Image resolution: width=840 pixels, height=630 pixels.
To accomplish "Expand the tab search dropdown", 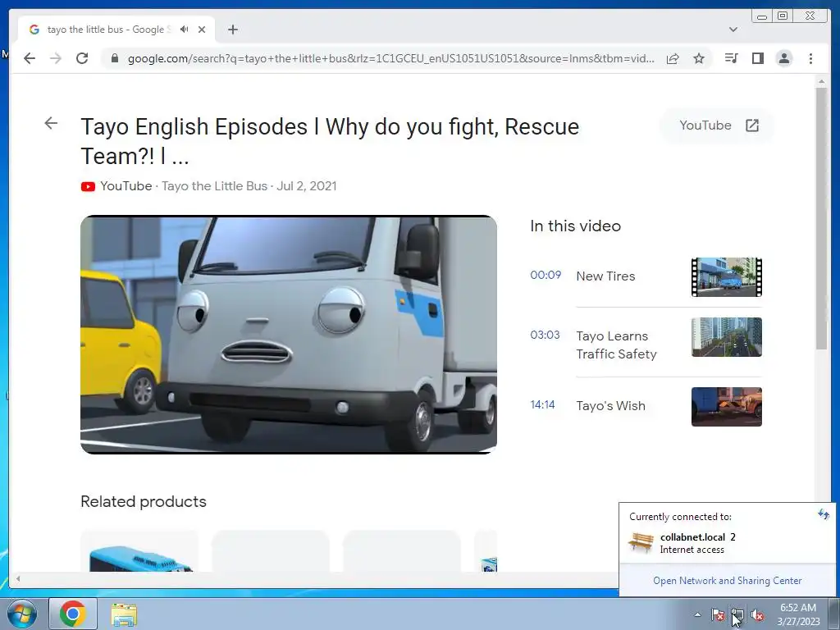I will click(733, 30).
